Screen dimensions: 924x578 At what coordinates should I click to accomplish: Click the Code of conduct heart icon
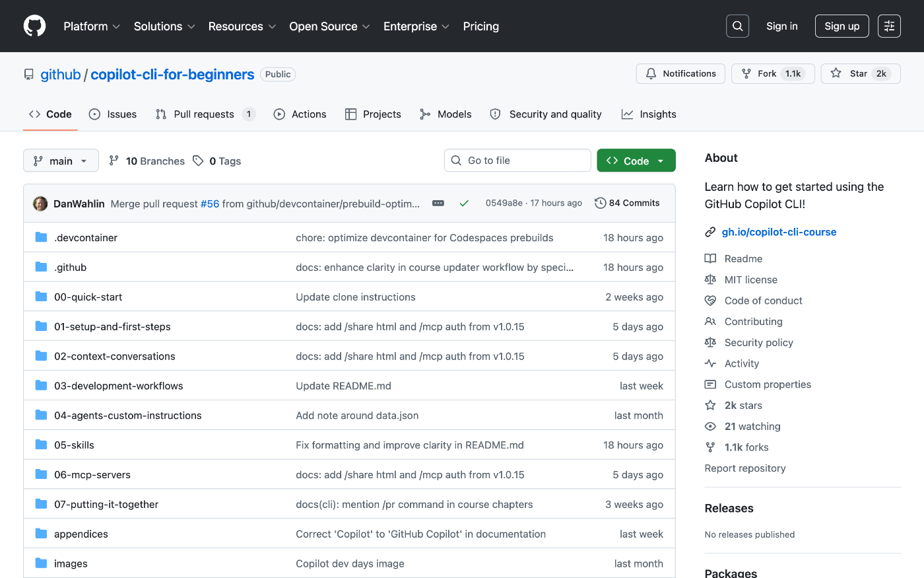pyautogui.click(x=710, y=301)
